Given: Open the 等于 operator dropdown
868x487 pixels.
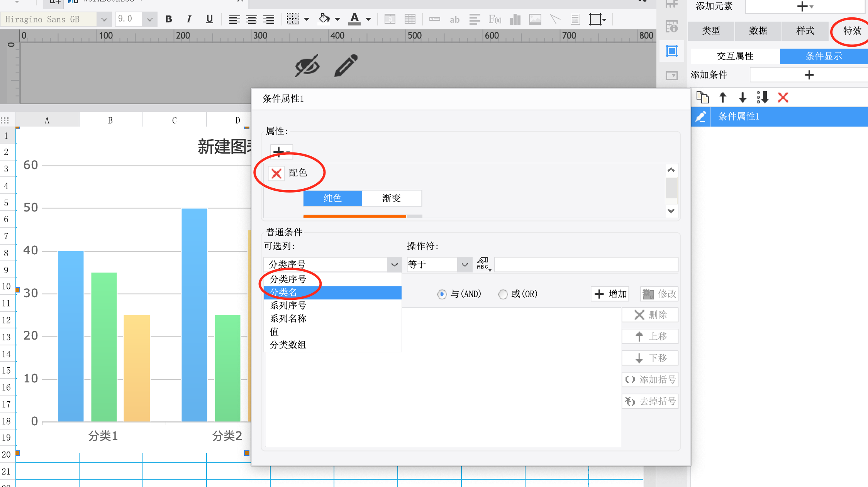Looking at the screenshot, I should pyautogui.click(x=465, y=265).
